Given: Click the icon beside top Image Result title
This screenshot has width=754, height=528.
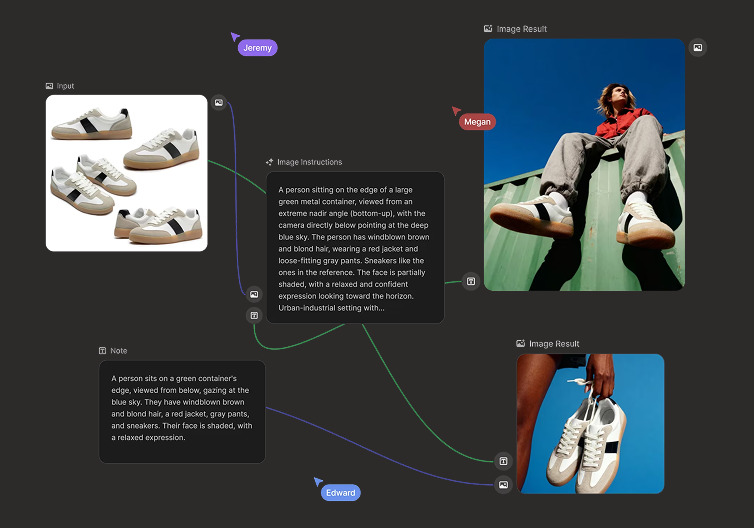Looking at the screenshot, I should click(488, 29).
